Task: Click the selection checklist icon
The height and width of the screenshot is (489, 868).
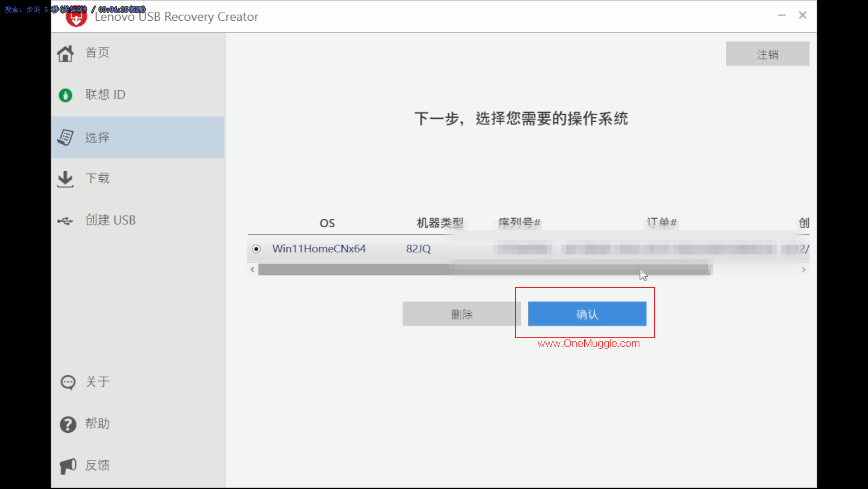Action: click(66, 137)
